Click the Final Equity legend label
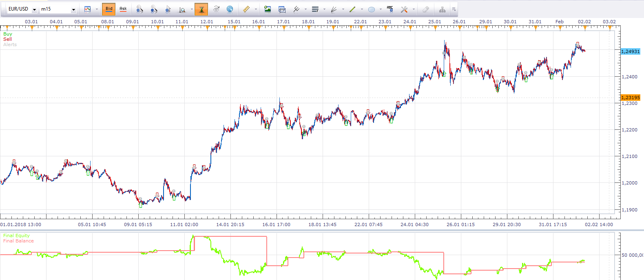Viewport: 644px width, 280px height. 16,236
